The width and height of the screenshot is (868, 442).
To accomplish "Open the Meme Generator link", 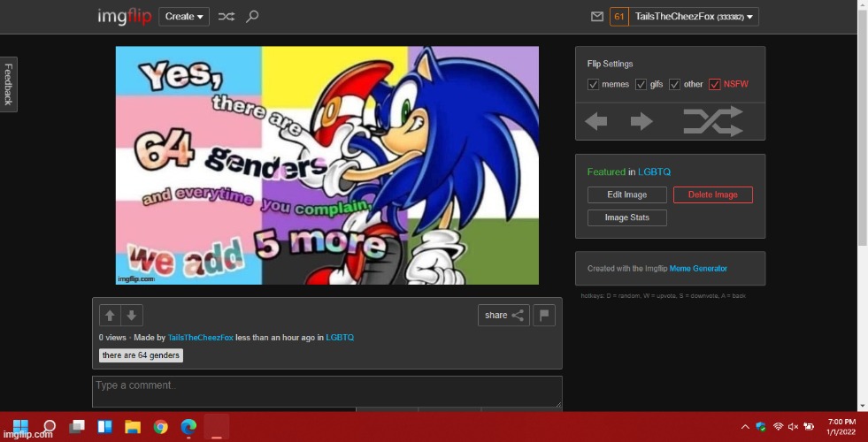I will 698,269.
